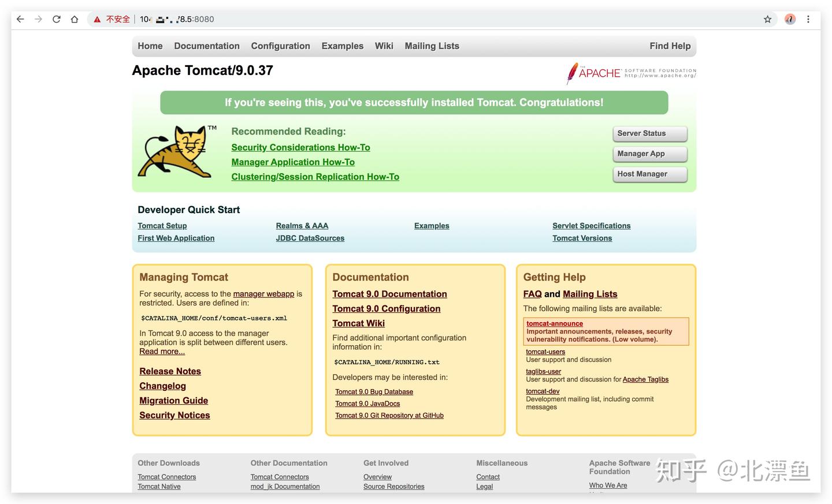This screenshot has height=504, width=832.
Task: Open Clustering/Session Replication How-To link
Action: 315,177
